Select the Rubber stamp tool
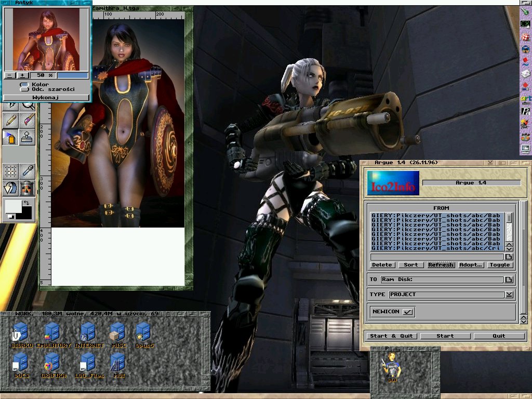This screenshot has height=399, width=532. pos(27,137)
